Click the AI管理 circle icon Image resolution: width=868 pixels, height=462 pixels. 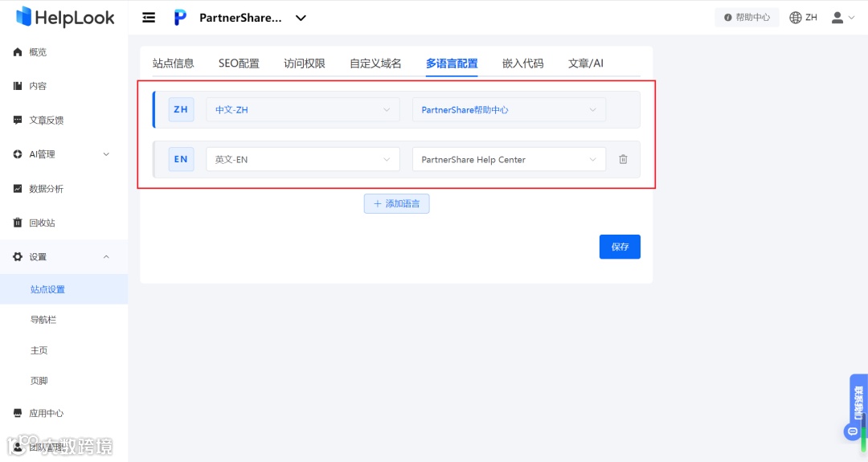[18, 154]
